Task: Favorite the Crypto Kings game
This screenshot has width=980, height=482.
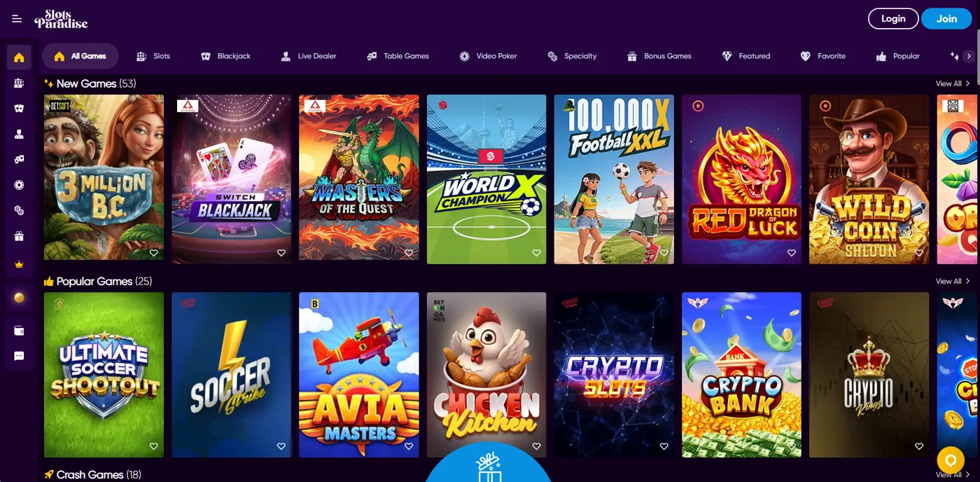Action: 919,446
